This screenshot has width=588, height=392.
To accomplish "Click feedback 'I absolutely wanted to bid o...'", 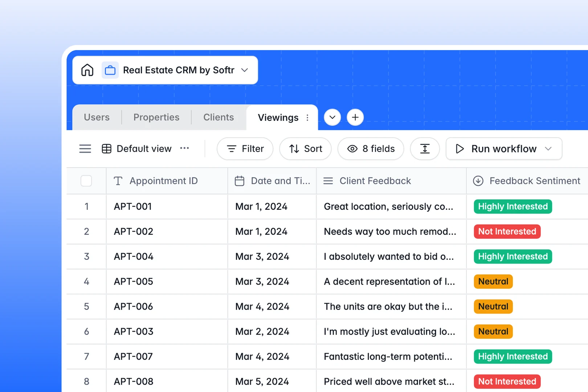I will coord(391,257).
